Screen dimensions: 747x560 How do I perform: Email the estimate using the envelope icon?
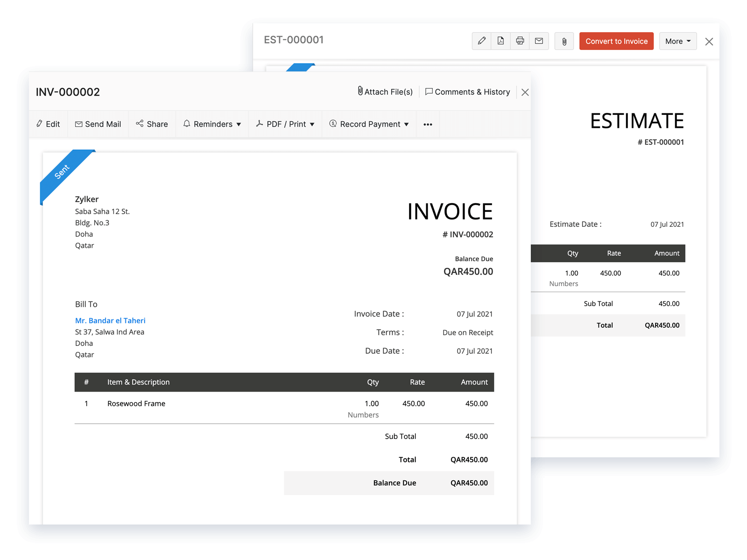[539, 41]
